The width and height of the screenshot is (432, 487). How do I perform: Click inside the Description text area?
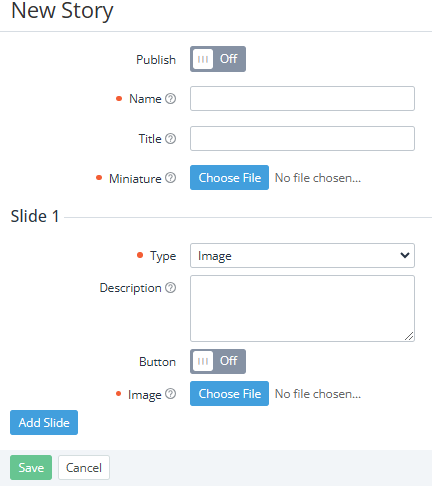pos(302,308)
